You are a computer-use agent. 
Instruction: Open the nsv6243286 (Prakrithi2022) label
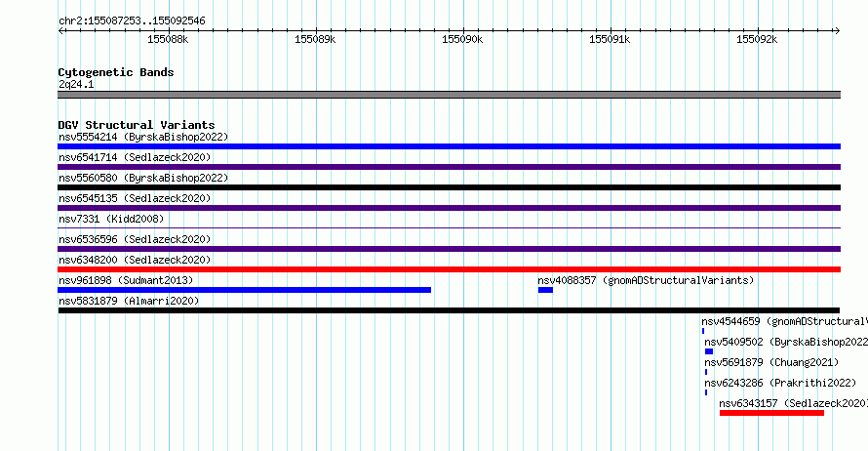coord(780,383)
